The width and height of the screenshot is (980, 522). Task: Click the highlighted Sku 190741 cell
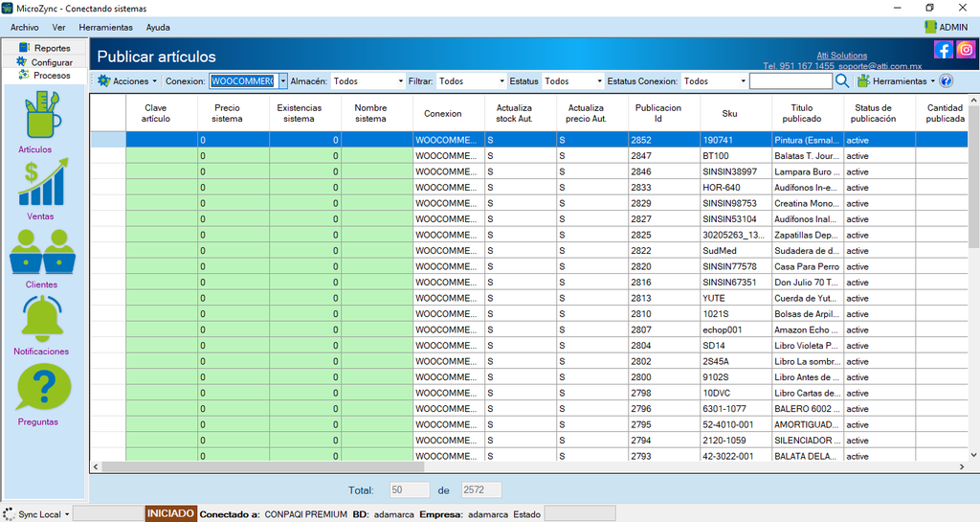(736, 140)
